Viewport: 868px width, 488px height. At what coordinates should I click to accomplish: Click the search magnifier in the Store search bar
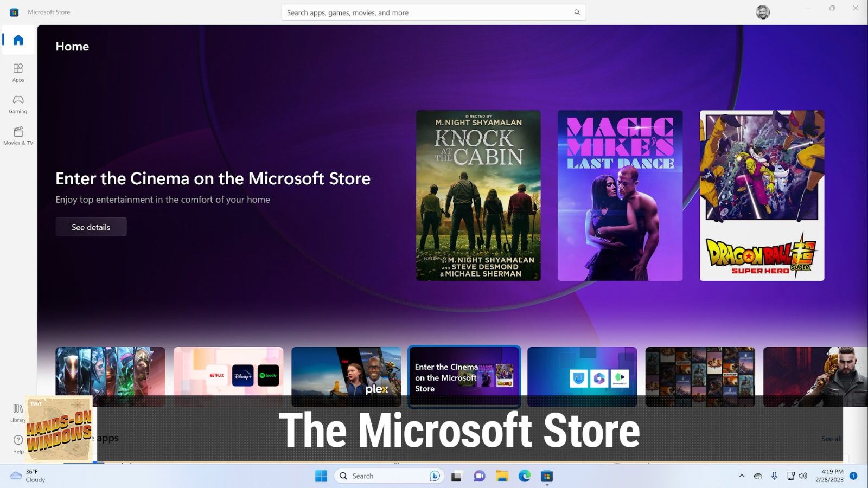coord(577,12)
